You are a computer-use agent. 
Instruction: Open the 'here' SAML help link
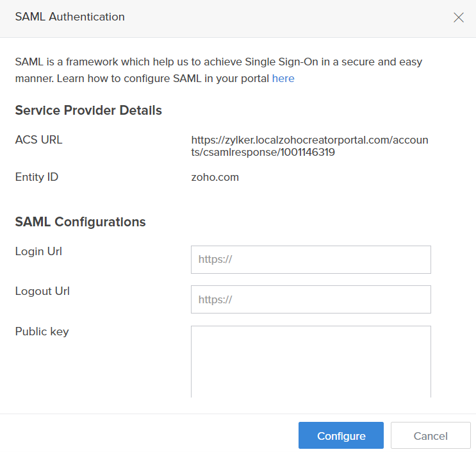[283, 79]
